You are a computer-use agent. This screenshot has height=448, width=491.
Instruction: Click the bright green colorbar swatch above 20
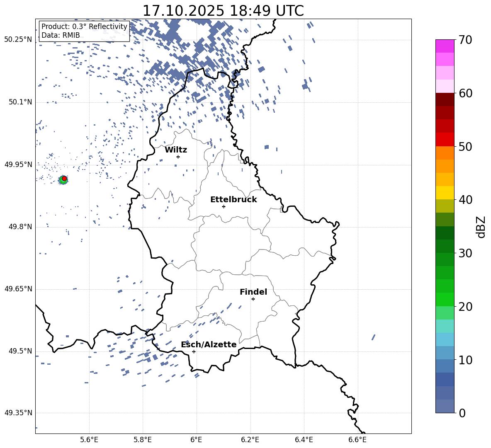point(445,299)
